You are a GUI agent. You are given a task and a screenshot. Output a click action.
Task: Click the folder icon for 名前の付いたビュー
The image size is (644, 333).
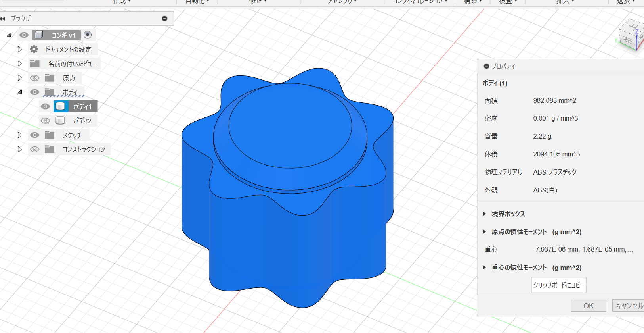35,64
